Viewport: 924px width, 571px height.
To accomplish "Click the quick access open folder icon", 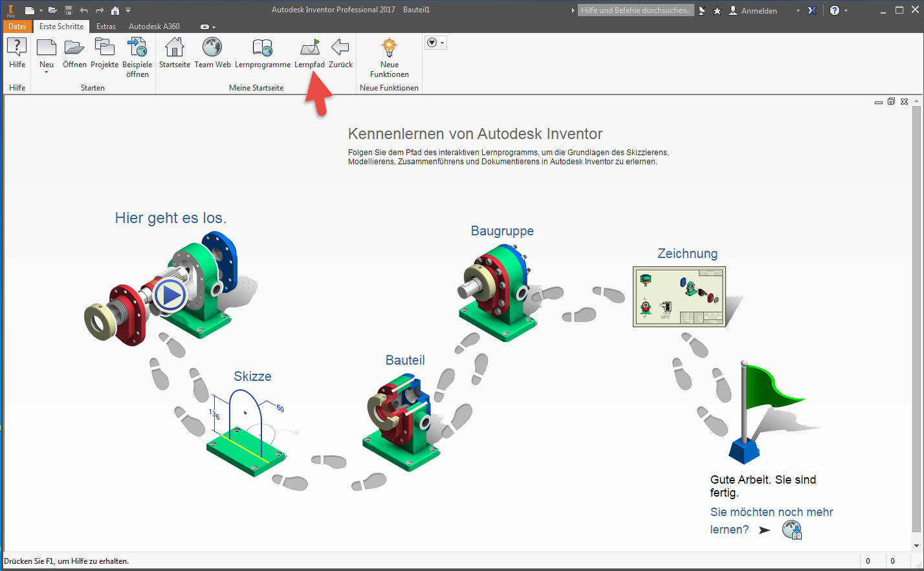I will pyautogui.click(x=53, y=10).
